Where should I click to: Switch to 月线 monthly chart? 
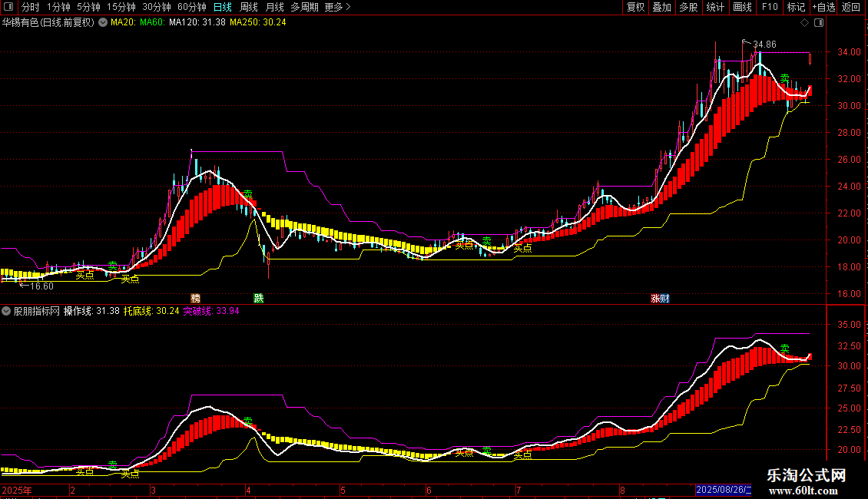[x=274, y=7]
